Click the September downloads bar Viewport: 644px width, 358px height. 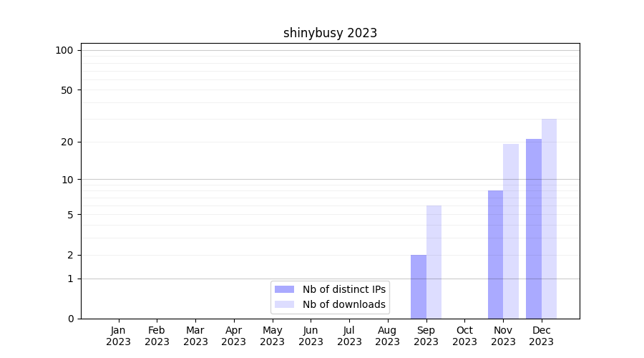point(434,262)
